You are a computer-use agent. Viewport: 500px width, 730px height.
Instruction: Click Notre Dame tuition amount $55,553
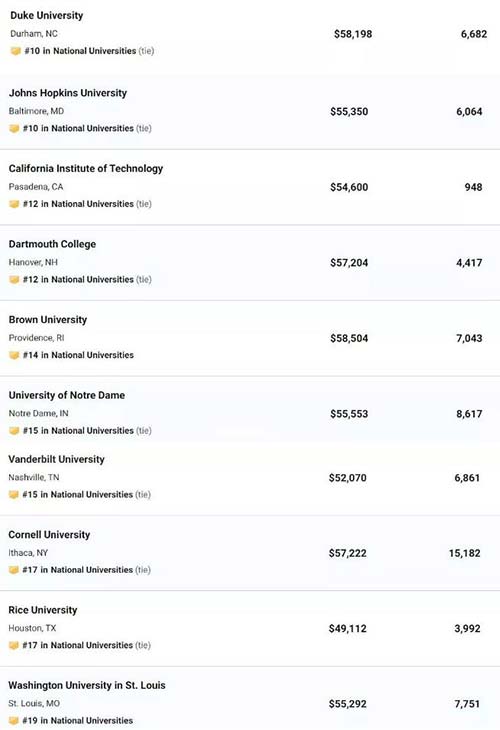tap(349, 414)
